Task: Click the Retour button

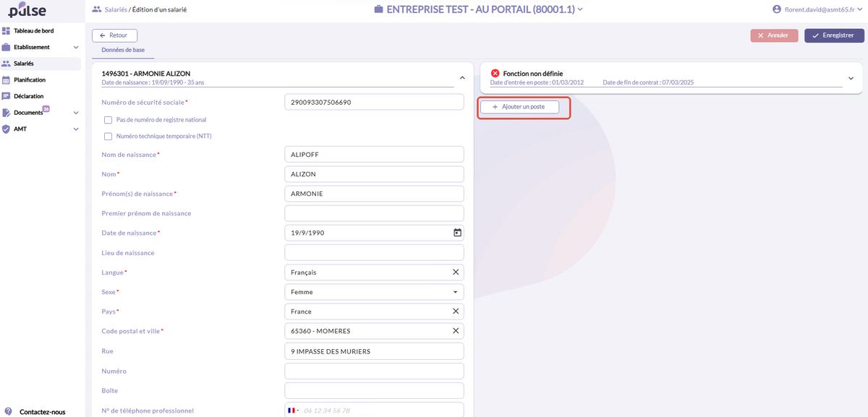Action: [114, 35]
